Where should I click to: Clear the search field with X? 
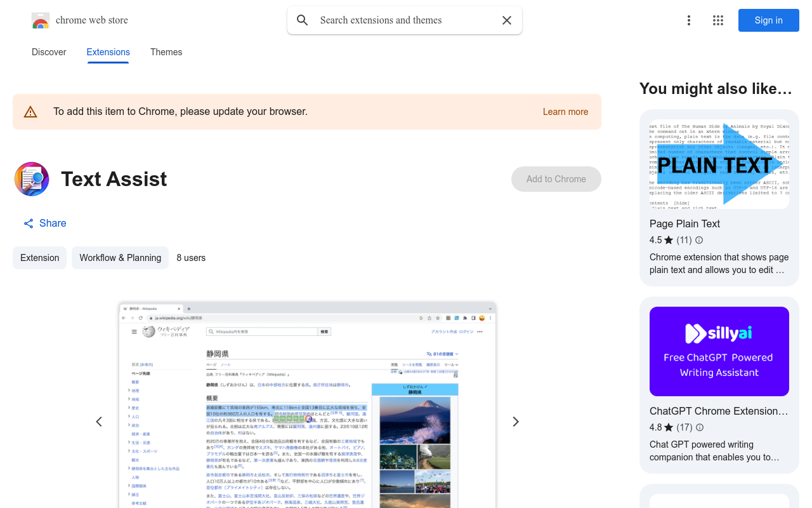click(x=507, y=20)
